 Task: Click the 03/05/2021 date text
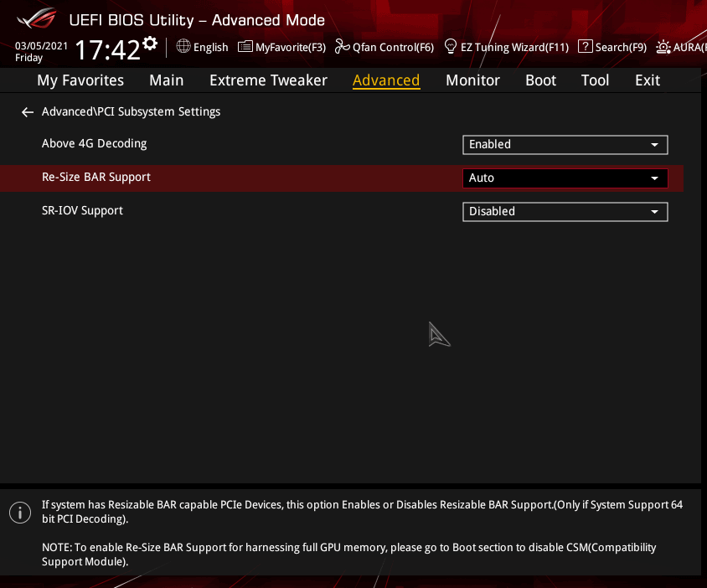pos(42,46)
